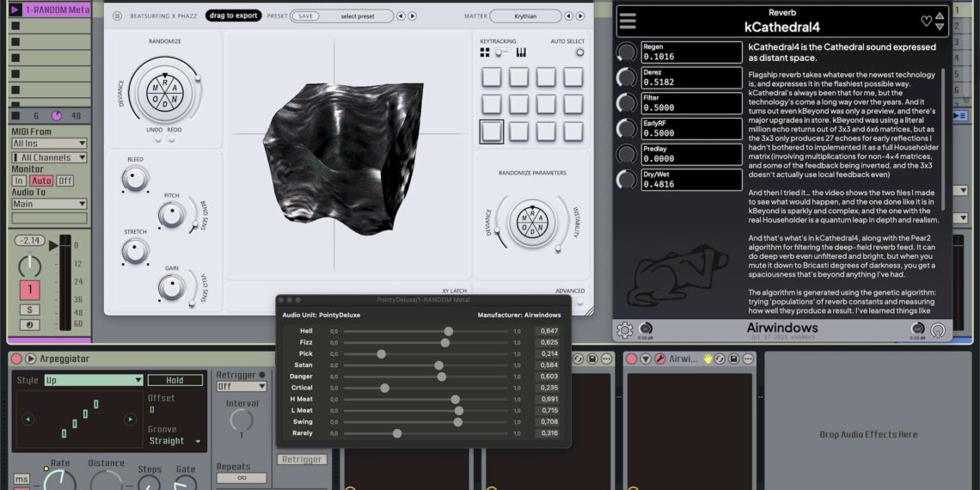Click the previous Matter arrow next to Krythian

(x=570, y=15)
